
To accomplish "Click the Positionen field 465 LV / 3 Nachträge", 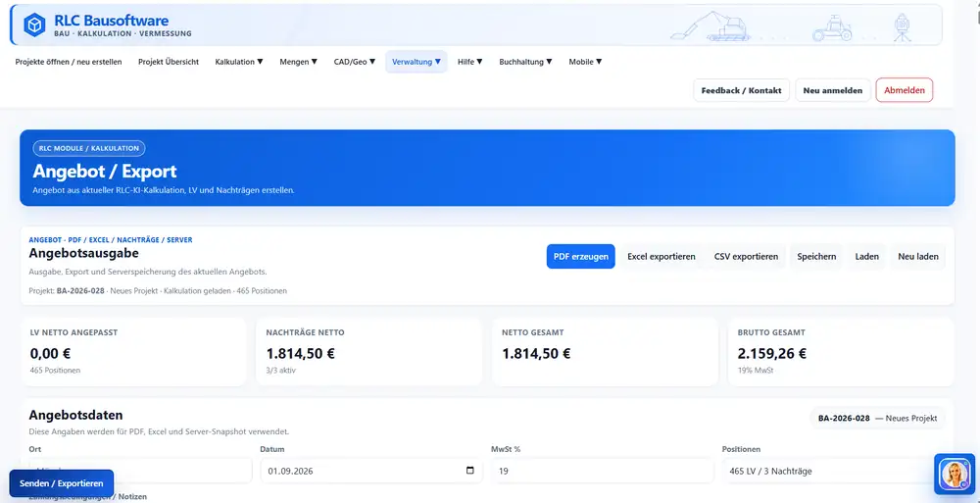I will pos(834,471).
